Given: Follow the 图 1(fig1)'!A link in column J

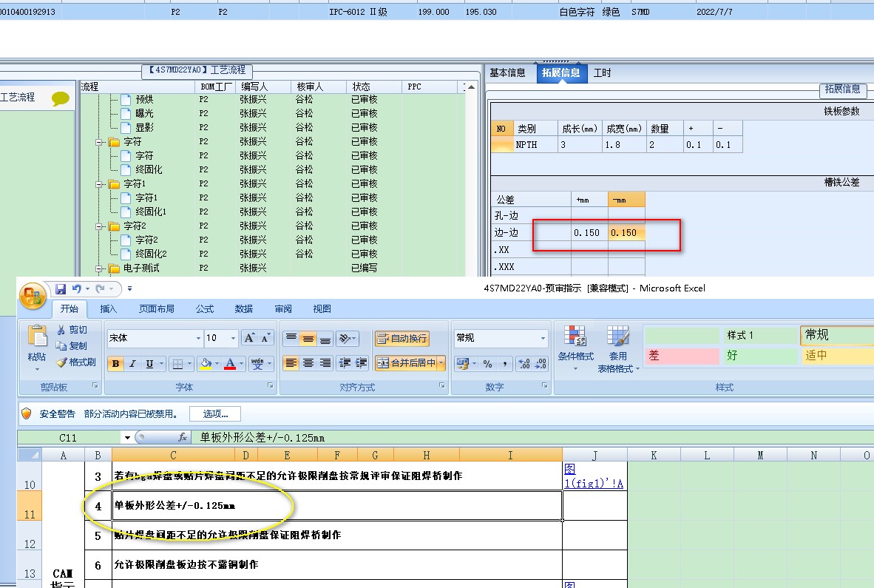Looking at the screenshot, I should pyautogui.click(x=594, y=476).
